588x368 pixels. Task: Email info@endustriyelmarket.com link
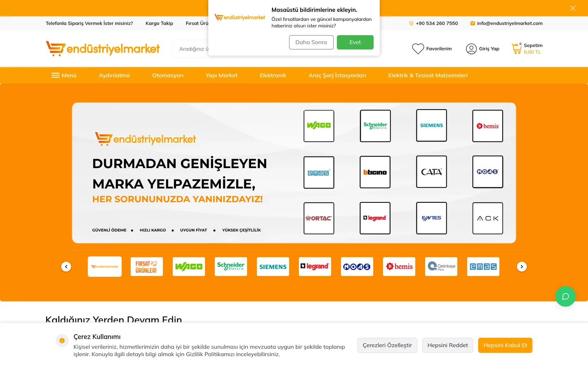pyautogui.click(x=506, y=23)
